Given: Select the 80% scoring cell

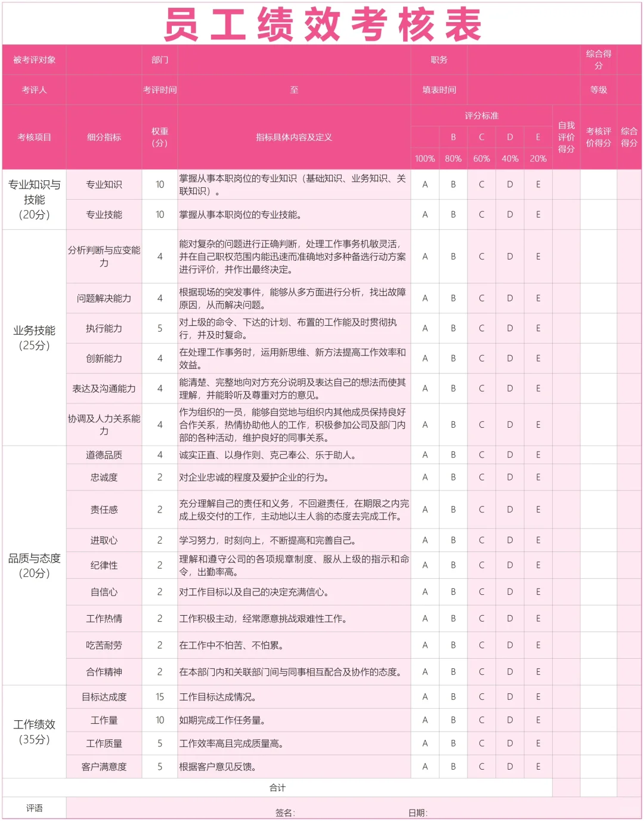Looking at the screenshot, I should 453,159.
